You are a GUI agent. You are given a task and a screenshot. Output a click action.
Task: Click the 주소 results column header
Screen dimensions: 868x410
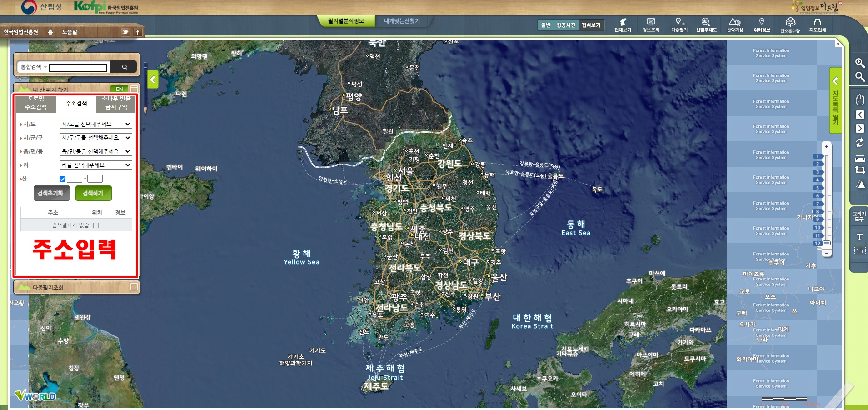pos(53,213)
